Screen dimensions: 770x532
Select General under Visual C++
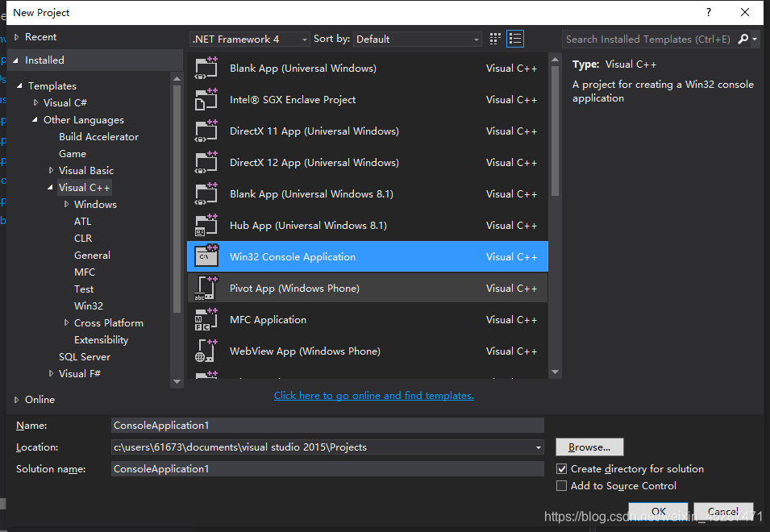[93, 256]
